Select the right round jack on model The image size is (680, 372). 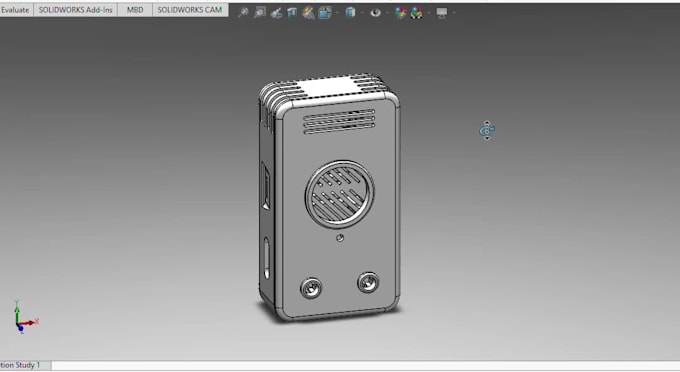tap(368, 283)
